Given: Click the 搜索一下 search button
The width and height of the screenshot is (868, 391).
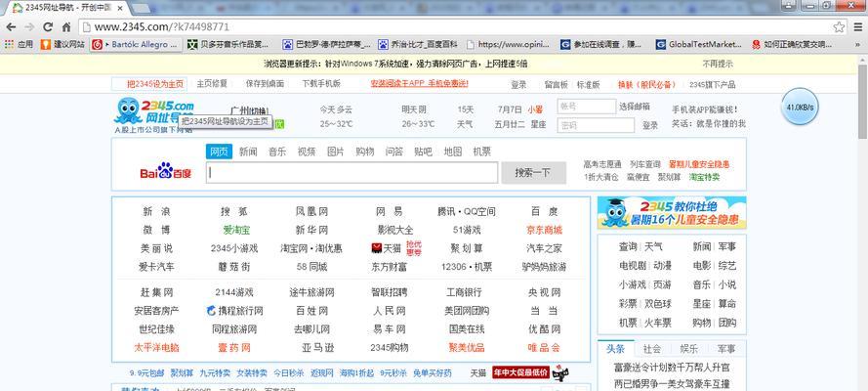Looking at the screenshot, I should [x=534, y=173].
